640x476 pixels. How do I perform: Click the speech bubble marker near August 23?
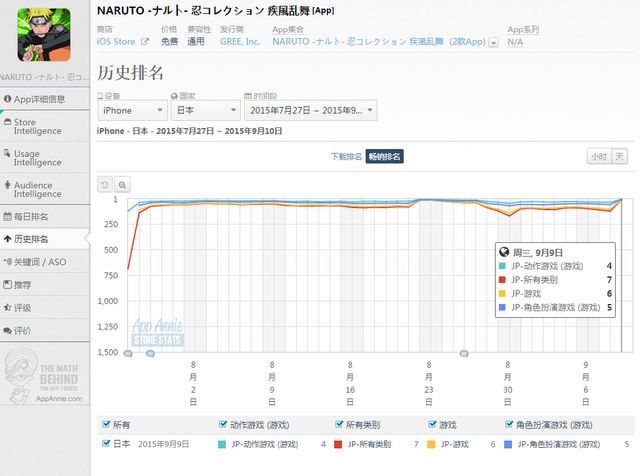[x=463, y=354]
